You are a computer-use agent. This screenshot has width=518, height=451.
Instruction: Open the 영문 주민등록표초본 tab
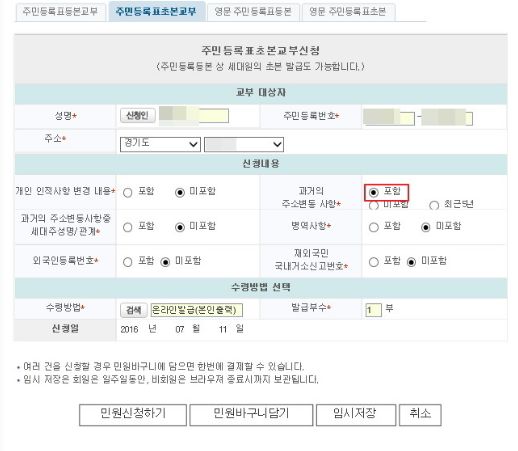click(348, 12)
